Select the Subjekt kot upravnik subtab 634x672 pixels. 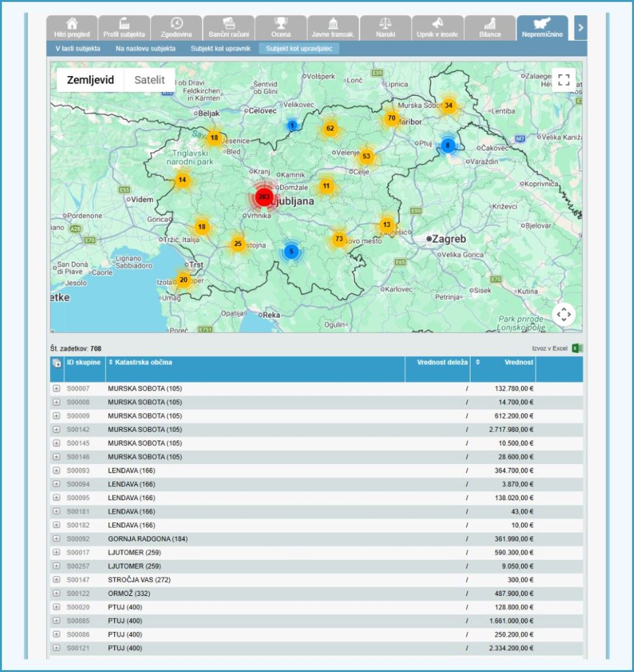click(x=221, y=49)
